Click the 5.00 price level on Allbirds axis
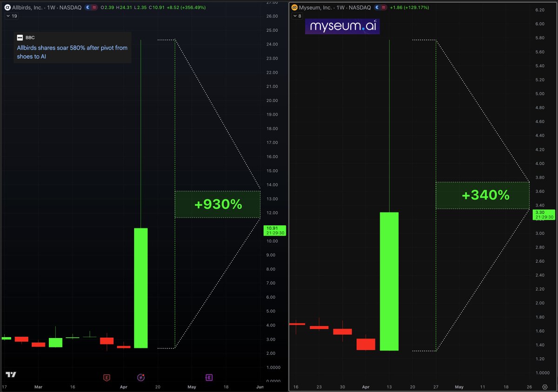Screen dimensions: 558x392 click(271, 311)
